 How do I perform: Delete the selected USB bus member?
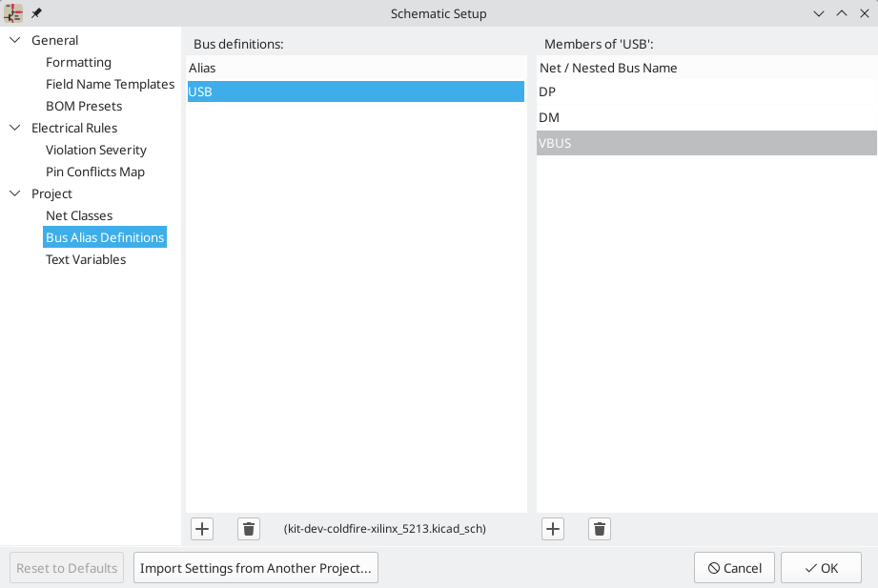click(600, 529)
